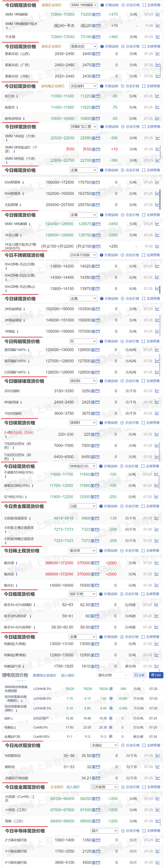Open the SMM 1#电解铜 category dropdown

[84, 5]
